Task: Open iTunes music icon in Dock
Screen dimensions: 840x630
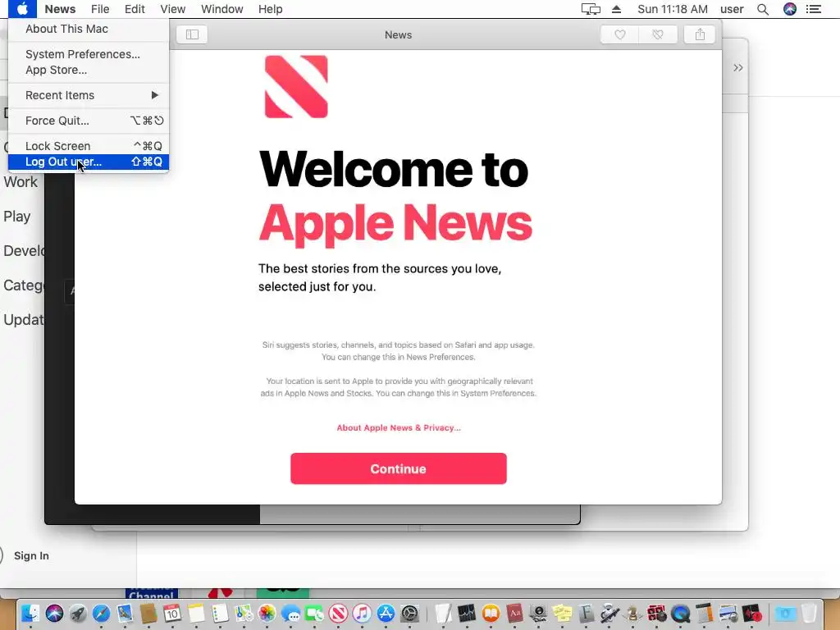Action: (x=362, y=614)
